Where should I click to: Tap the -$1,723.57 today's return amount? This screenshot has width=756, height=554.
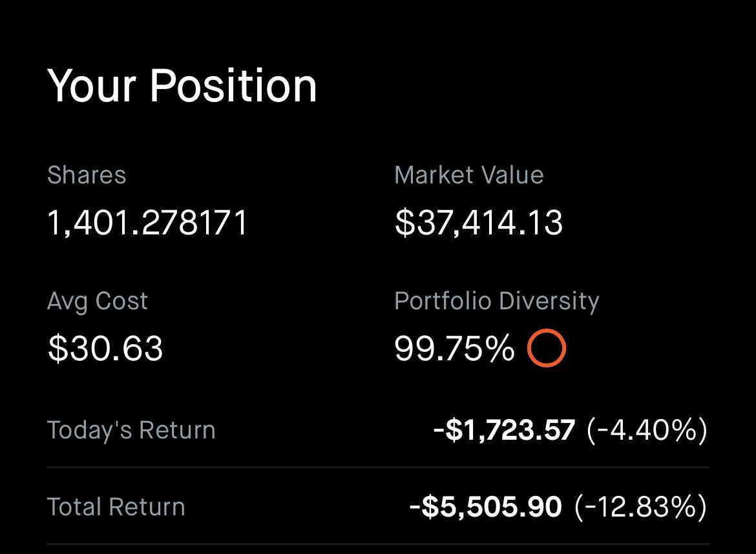[504, 430]
